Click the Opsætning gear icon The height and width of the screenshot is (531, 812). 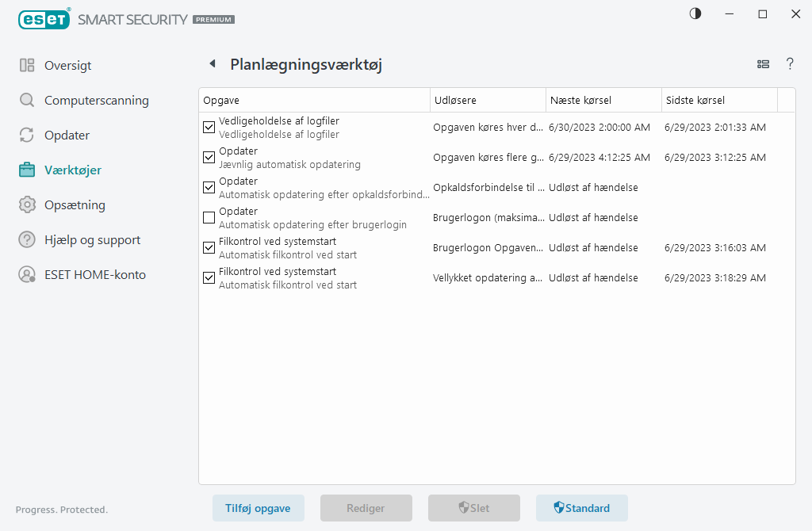(27, 205)
